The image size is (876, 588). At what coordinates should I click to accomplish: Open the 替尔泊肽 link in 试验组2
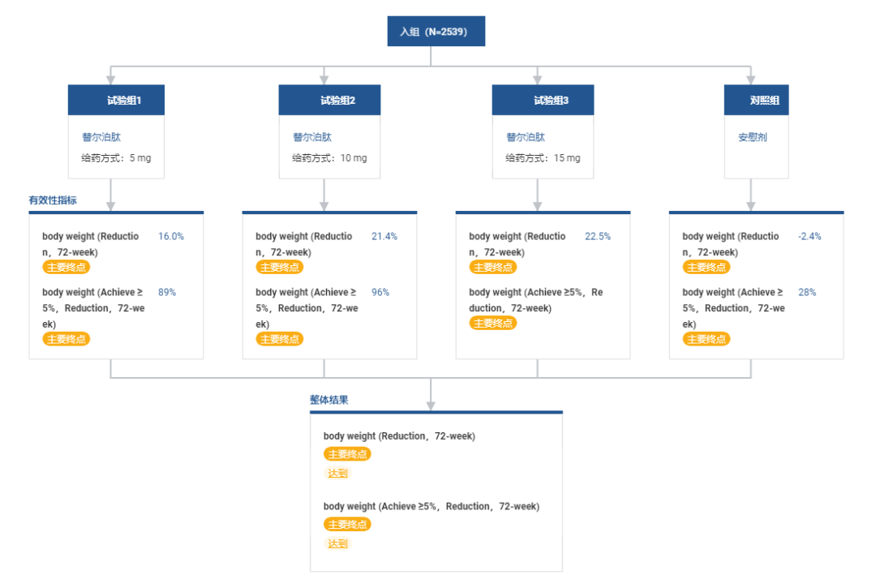tap(312, 137)
